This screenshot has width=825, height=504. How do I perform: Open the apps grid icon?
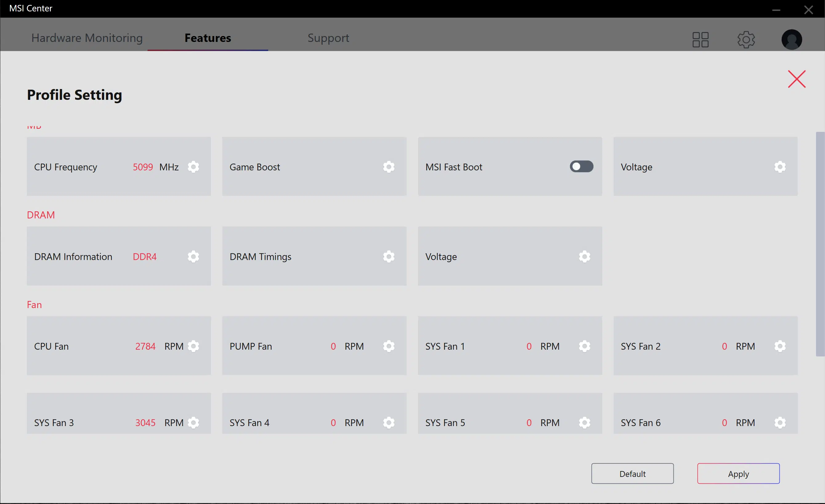coord(701,39)
